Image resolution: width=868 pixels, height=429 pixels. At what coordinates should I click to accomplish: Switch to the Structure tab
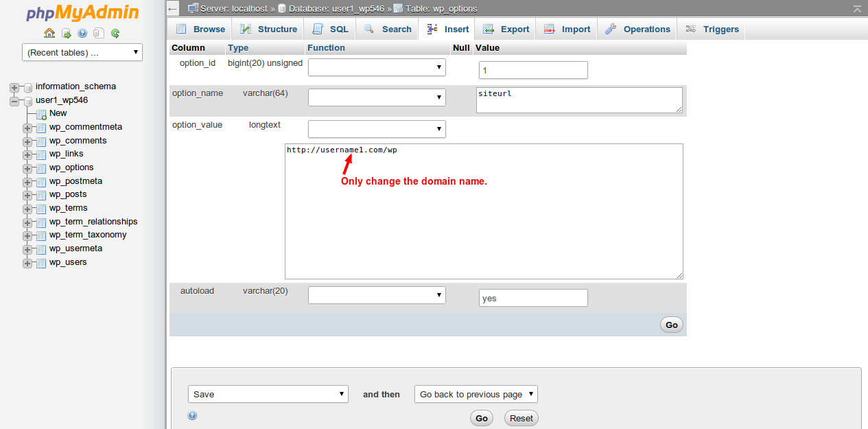pos(268,29)
